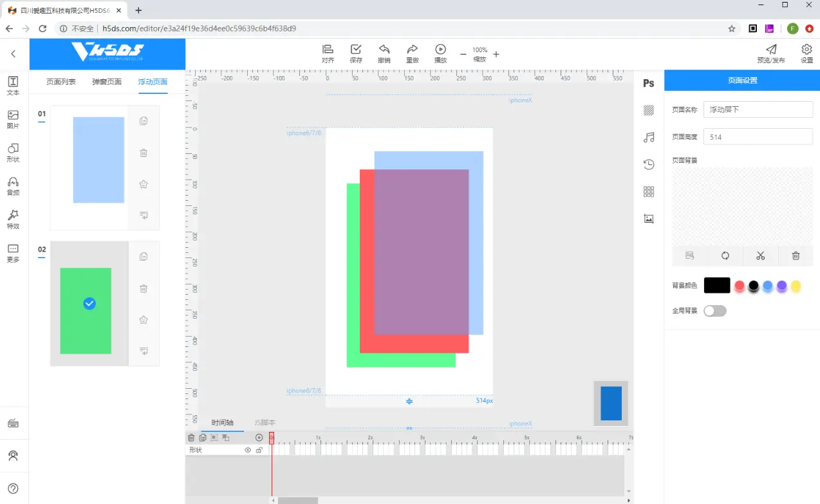Click the refresh background icon

click(725, 256)
